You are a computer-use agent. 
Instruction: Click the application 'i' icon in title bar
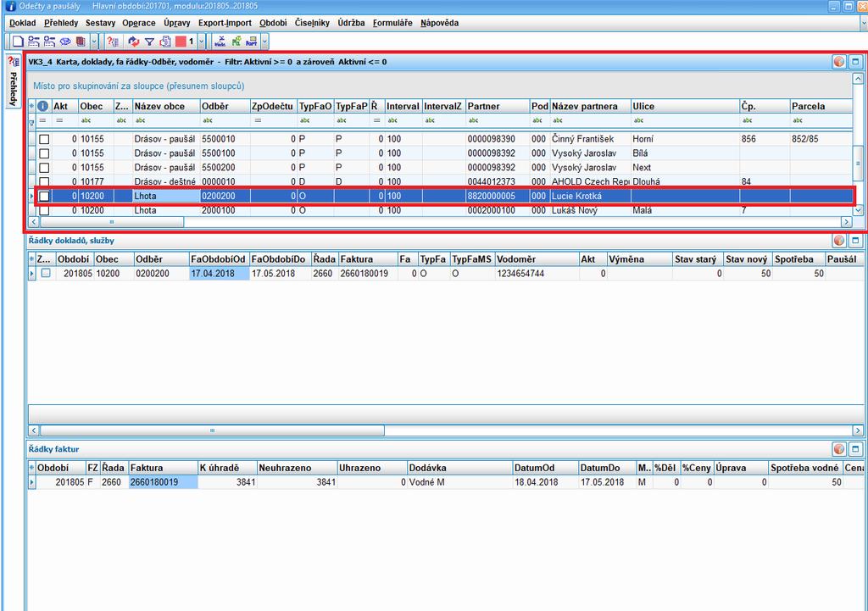click(9, 6)
